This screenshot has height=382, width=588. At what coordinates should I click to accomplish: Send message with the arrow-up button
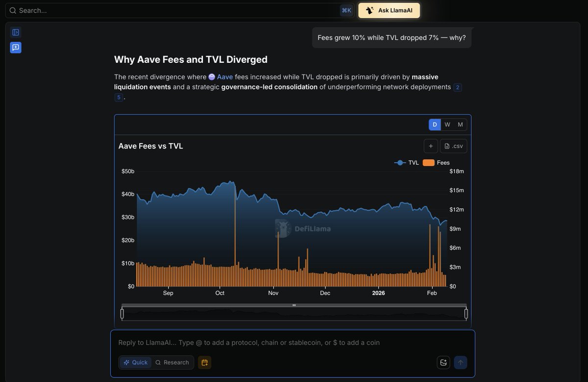coord(461,362)
